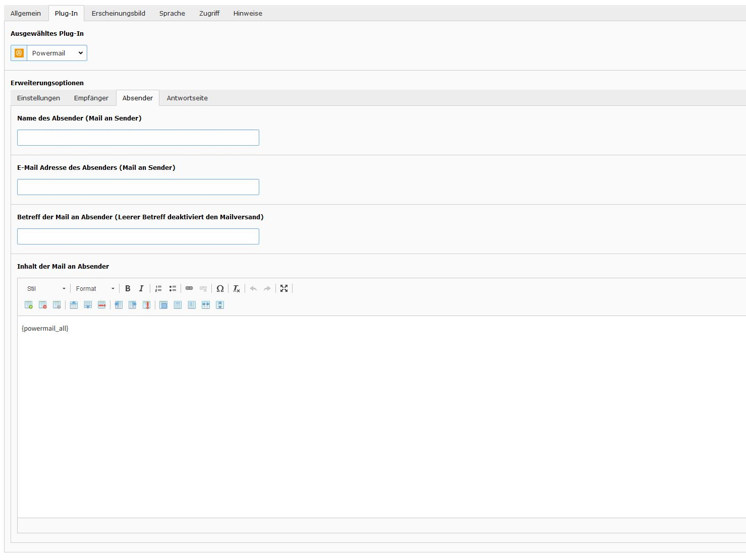Switch to the Allgemein tab
Image resolution: width=746 pixels, height=560 pixels.
point(26,14)
